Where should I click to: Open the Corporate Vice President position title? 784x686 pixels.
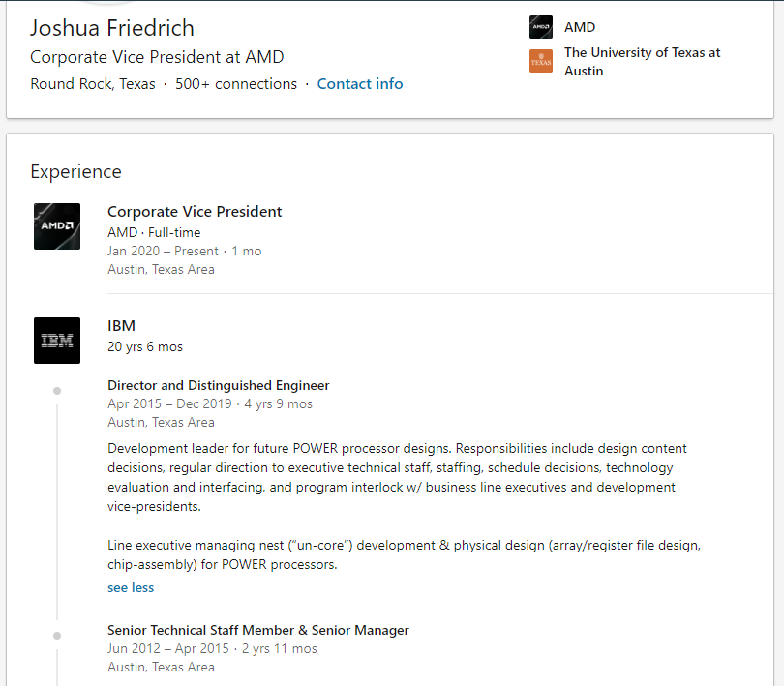(x=195, y=212)
